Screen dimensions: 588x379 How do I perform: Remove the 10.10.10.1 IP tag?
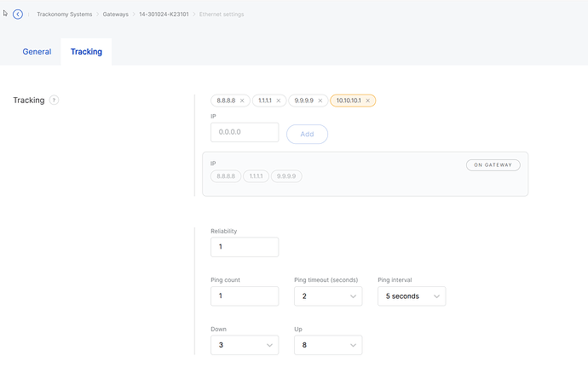tap(368, 100)
